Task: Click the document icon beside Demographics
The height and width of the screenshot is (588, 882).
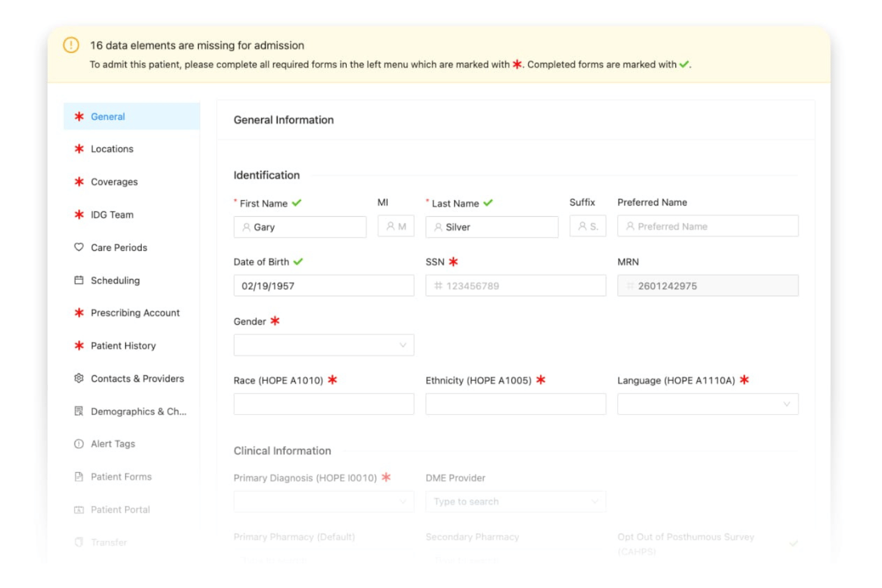Action: click(79, 411)
